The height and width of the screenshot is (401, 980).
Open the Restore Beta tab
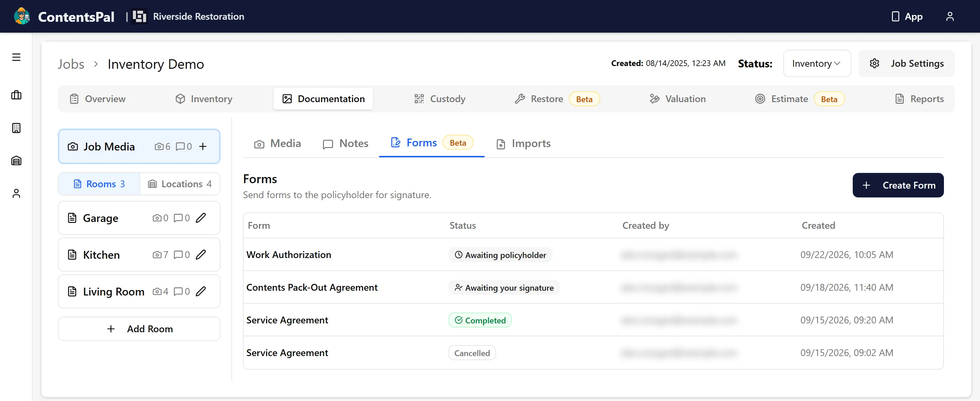(557, 99)
